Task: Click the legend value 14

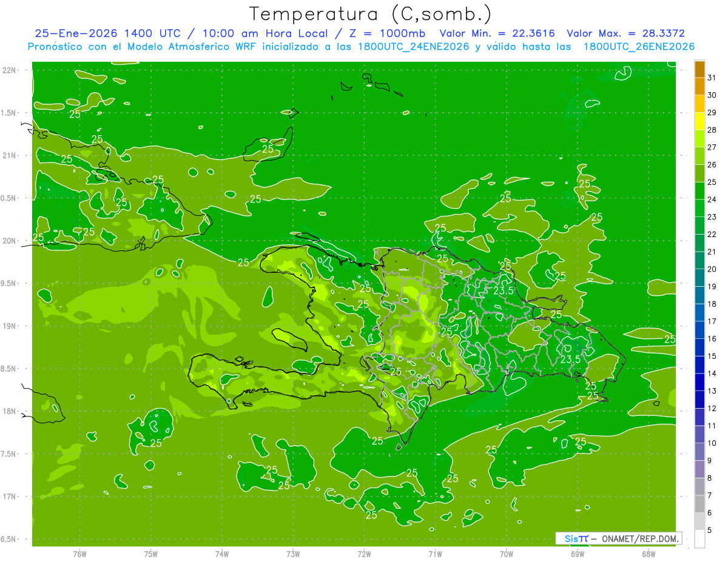Action: click(712, 373)
